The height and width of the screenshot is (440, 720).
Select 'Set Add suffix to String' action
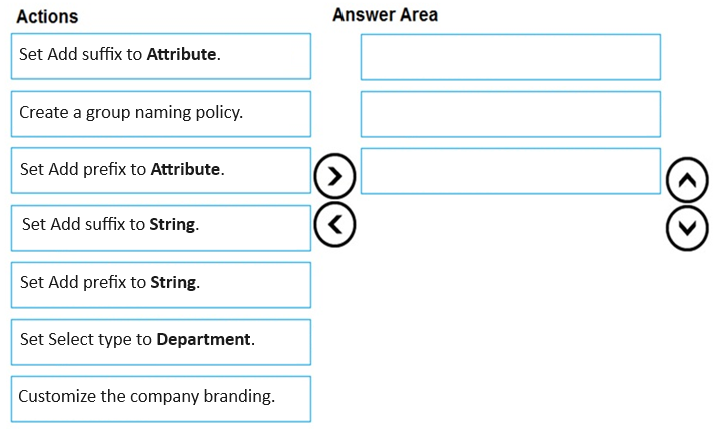(161, 226)
